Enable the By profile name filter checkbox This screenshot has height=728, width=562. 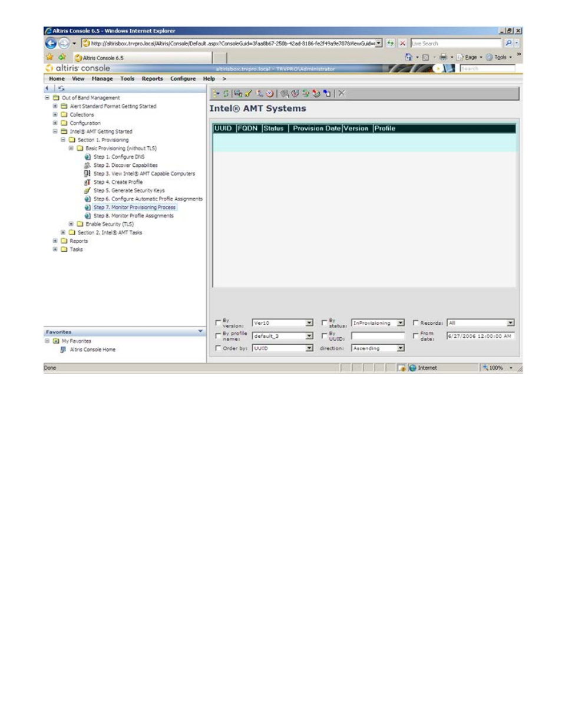click(x=219, y=335)
